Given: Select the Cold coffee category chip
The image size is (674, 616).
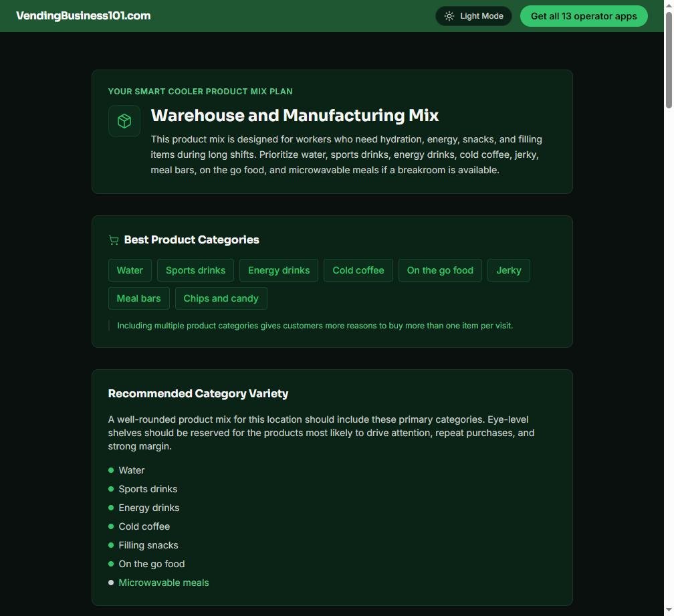Looking at the screenshot, I should click(x=358, y=270).
